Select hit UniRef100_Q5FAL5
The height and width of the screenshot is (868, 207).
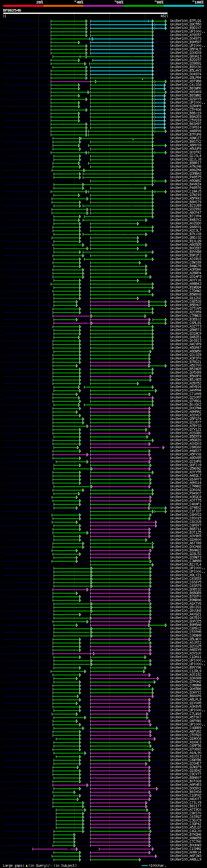point(186,49)
